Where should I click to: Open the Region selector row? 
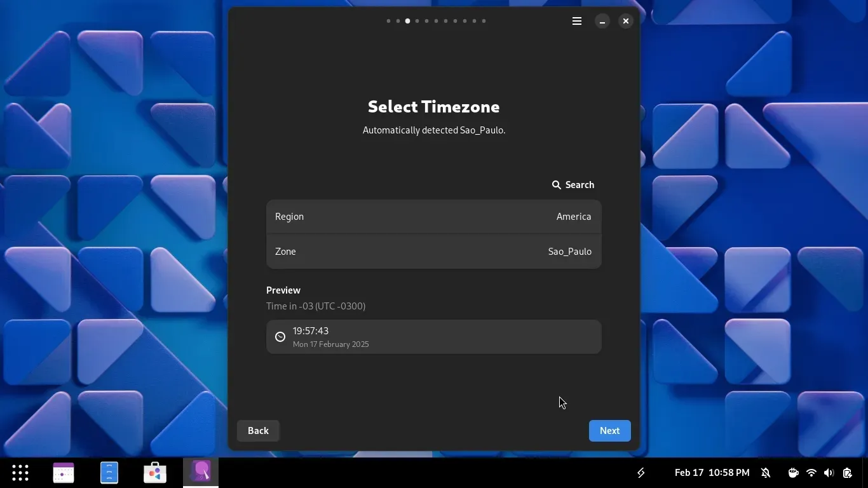pos(433,217)
